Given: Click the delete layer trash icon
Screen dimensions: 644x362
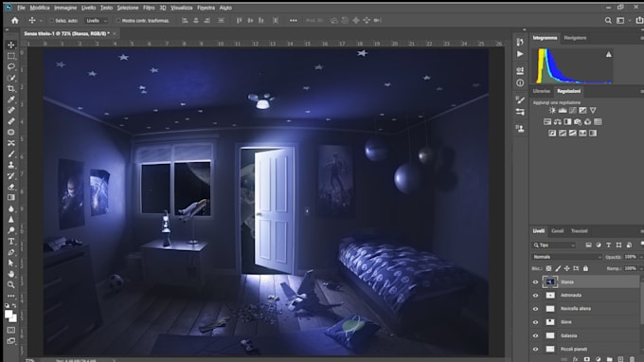Looking at the screenshot, I should pos(632,359).
